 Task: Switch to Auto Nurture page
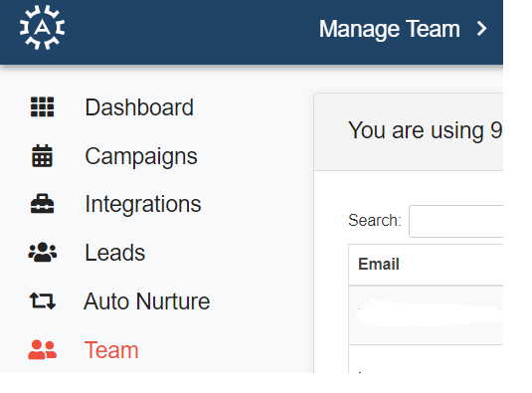tap(147, 301)
